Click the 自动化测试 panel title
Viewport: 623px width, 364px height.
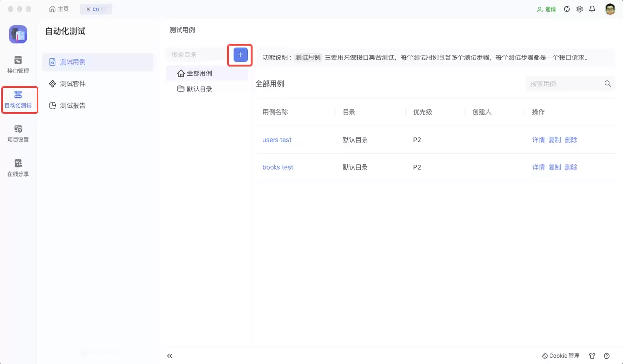click(65, 31)
